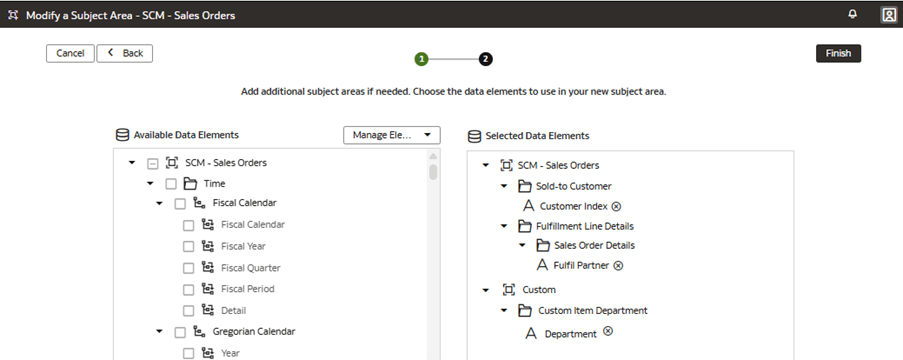Viewport: 903px width, 360px height.
Task: Click the Sold-to Customer folder icon
Action: (524, 186)
